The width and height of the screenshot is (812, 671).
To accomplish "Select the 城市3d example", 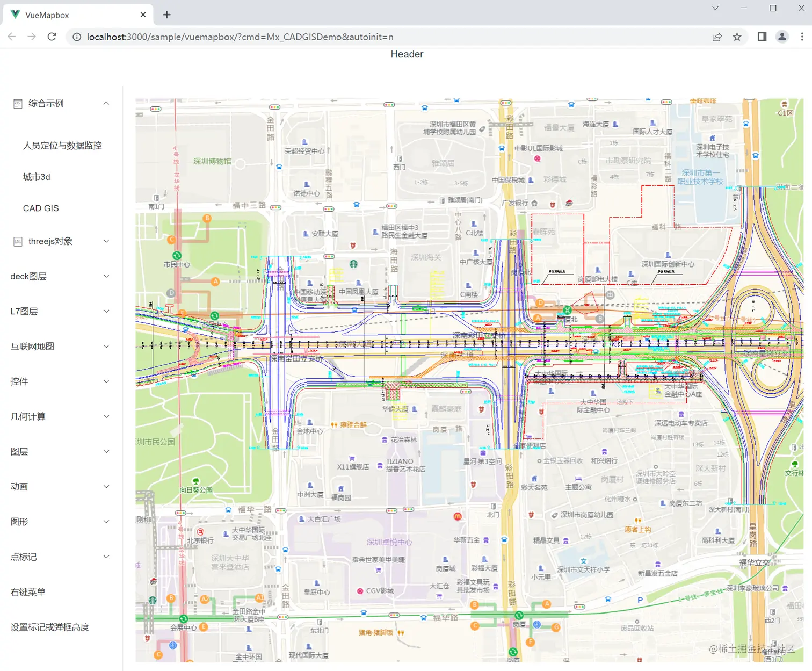I will [37, 177].
